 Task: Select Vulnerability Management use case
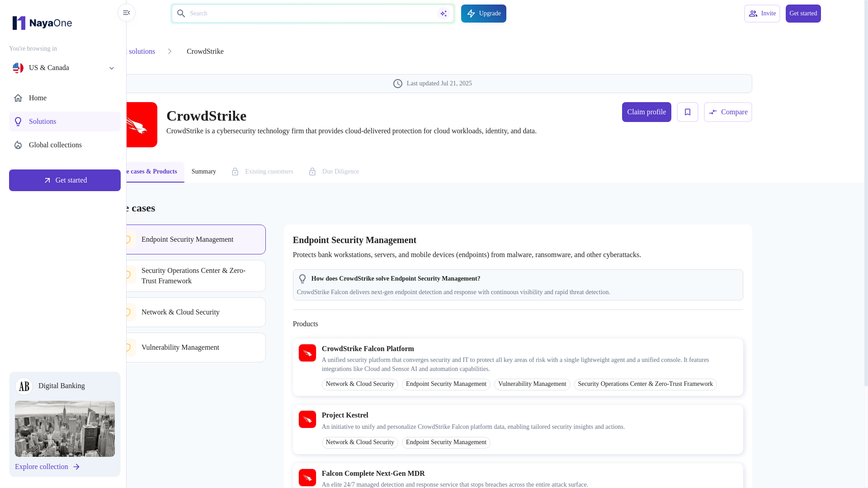coord(196,347)
